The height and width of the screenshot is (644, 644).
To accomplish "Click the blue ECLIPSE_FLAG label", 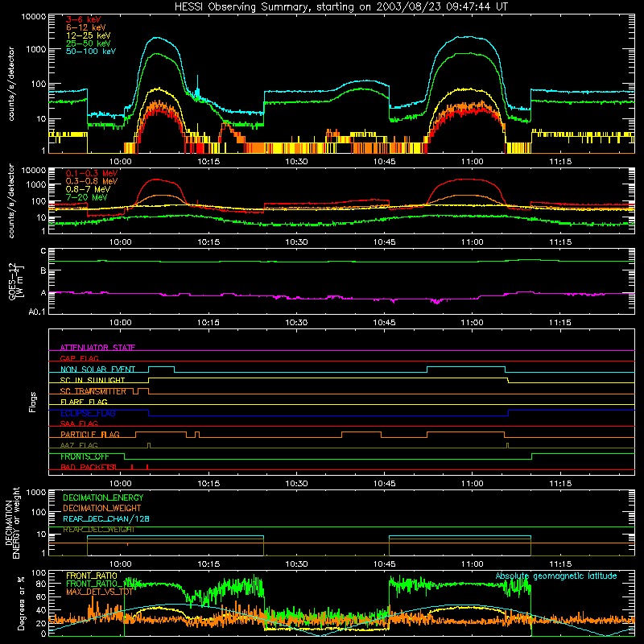I will tap(88, 413).
